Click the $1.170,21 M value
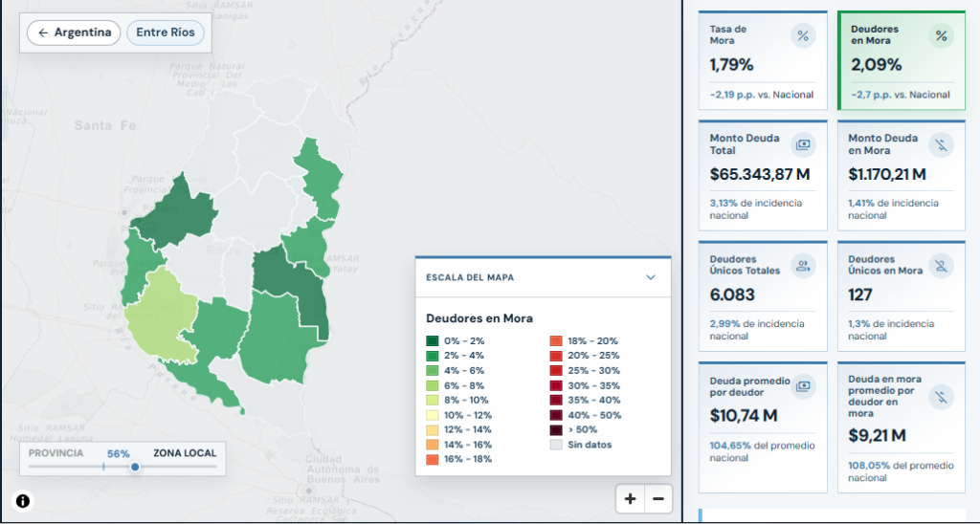Image resolution: width=980 pixels, height=524 pixels. (887, 174)
